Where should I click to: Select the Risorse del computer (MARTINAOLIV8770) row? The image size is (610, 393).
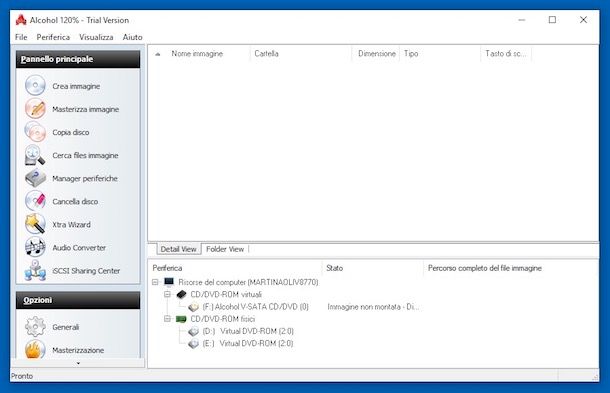(x=248, y=282)
